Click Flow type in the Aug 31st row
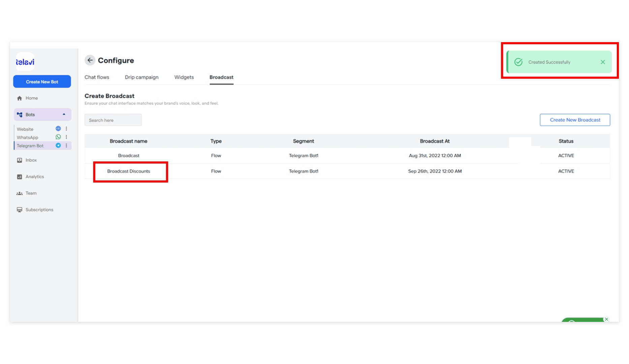This screenshot has height=364, width=629. pyautogui.click(x=216, y=156)
